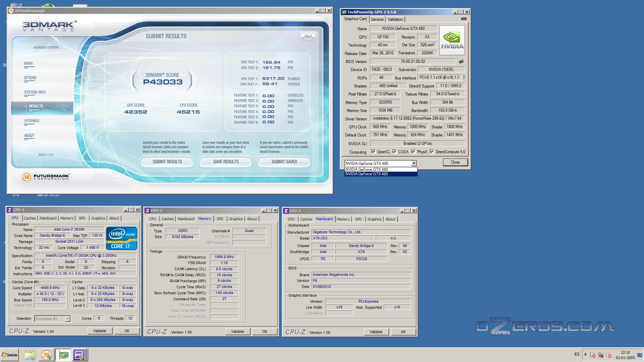Click the action center flag tray icon

[593, 355]
